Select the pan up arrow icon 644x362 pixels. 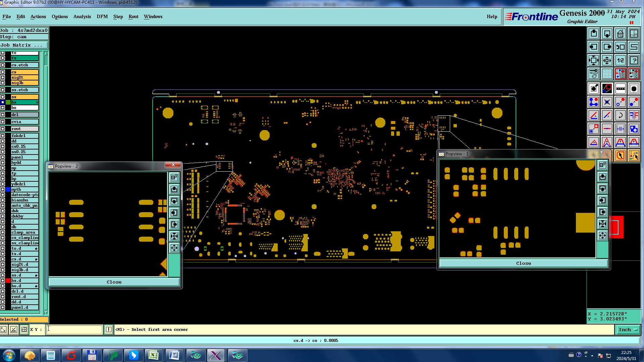pos(593,34)
